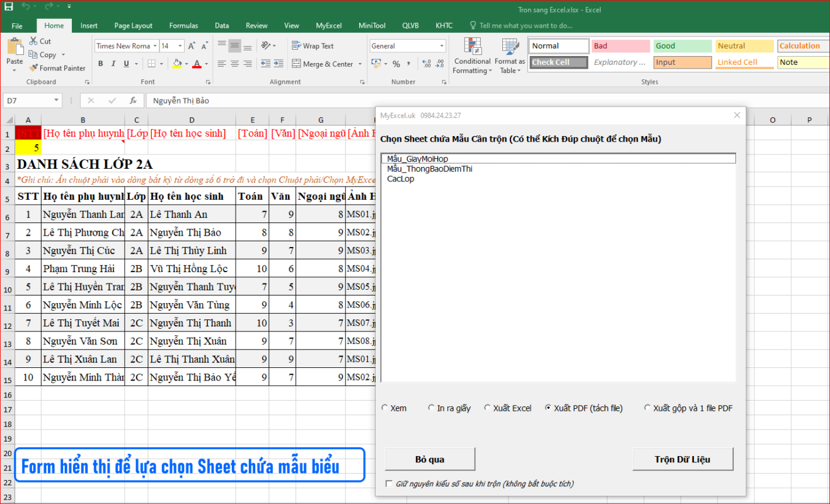Open Format as Table gallery
Viewport: 830px width, 504px height.
tap(509, 47)
